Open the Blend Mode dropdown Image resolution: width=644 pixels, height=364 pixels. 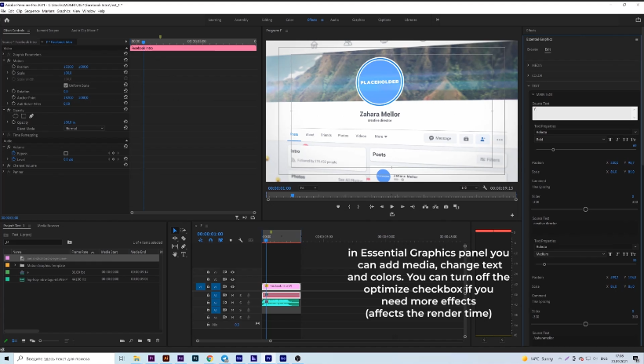(85, 129)
